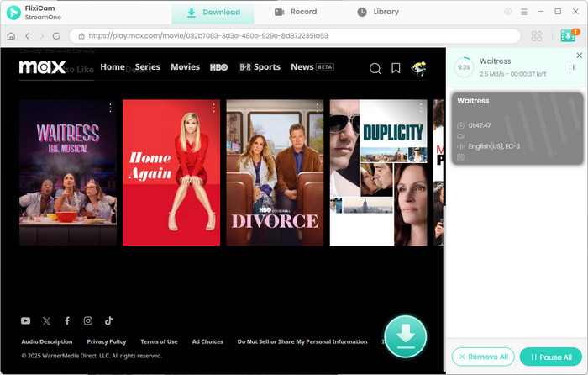This screenshot has height=375, width=588.
Task: Open the hamburger menu in title bar
Action: point(524,12)
